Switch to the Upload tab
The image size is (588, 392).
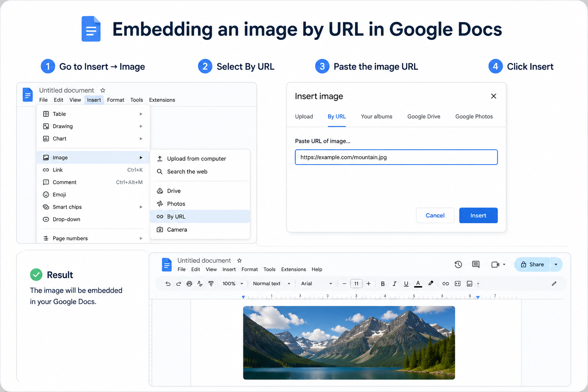point(304,116)
